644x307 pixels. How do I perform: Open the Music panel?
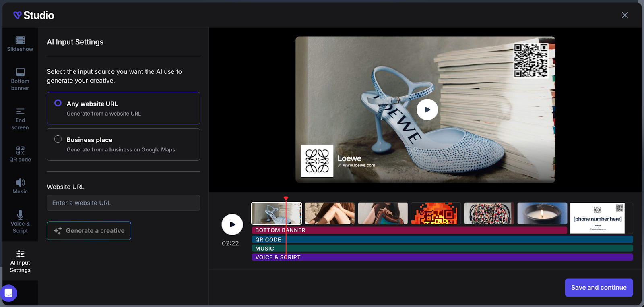[20, 186]
